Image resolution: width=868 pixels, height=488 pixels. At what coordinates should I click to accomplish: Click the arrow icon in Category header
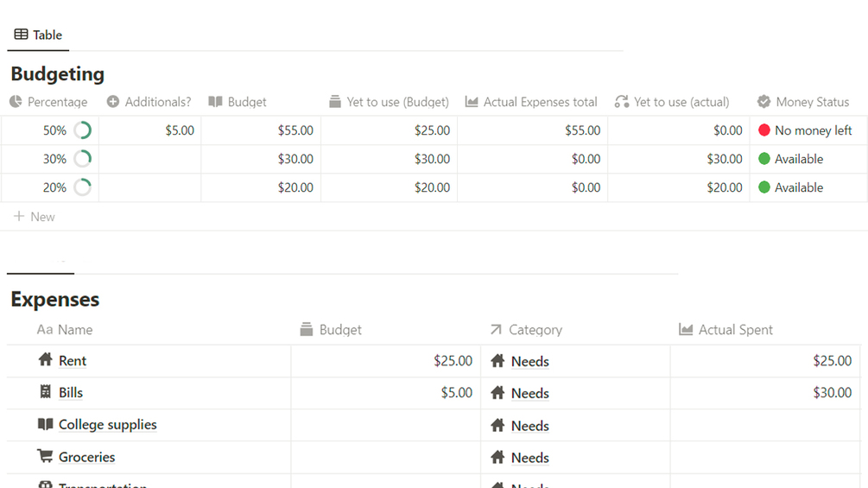click(x=496, y=329)
